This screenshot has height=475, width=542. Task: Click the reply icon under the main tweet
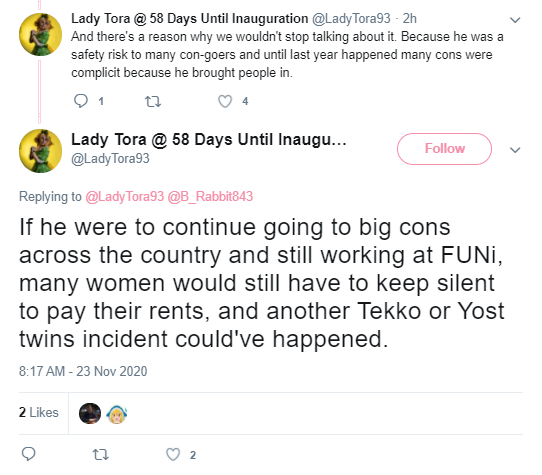click(x=28, y=454)
